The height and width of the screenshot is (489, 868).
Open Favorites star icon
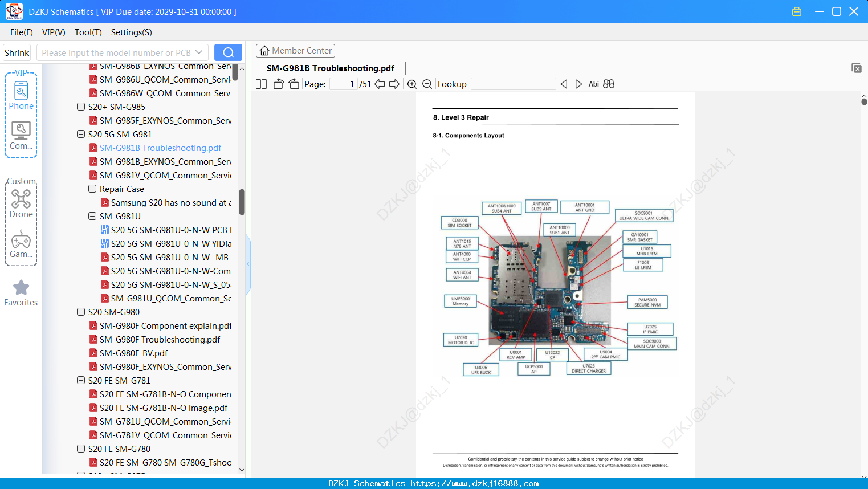[x=21, y=293]
